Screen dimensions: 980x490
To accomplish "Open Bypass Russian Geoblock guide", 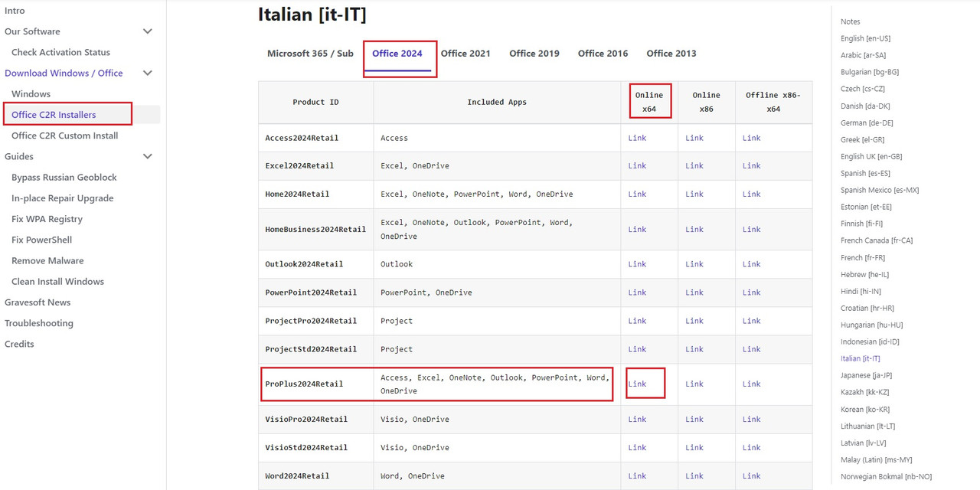I will pyautogui.click(x=64, y=177).
